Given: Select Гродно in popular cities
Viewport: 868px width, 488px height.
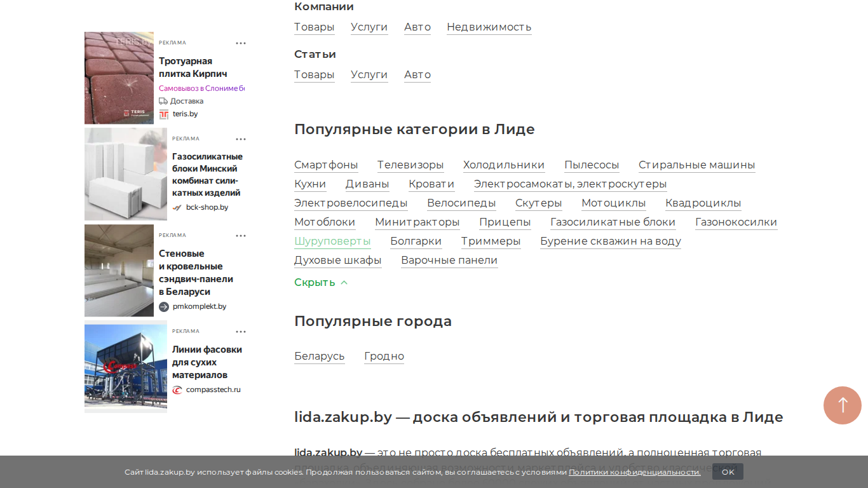Looking at the screenshot, I should pyautogui.click(x=384, y=356).
